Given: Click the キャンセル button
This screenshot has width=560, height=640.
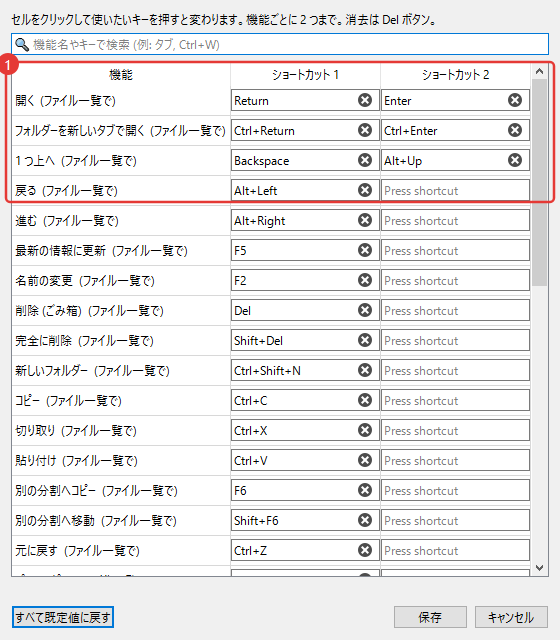Looking at the screenshot, I should coord(511,617).
